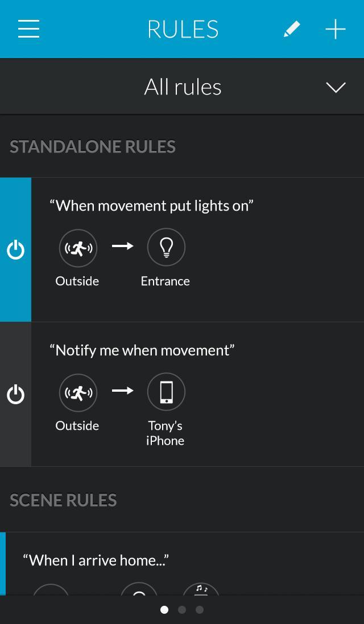364x624 pixels.
Task: Collapse the STANDALONE RULES section
Action: pyautogui.click(x=92, y=146)
